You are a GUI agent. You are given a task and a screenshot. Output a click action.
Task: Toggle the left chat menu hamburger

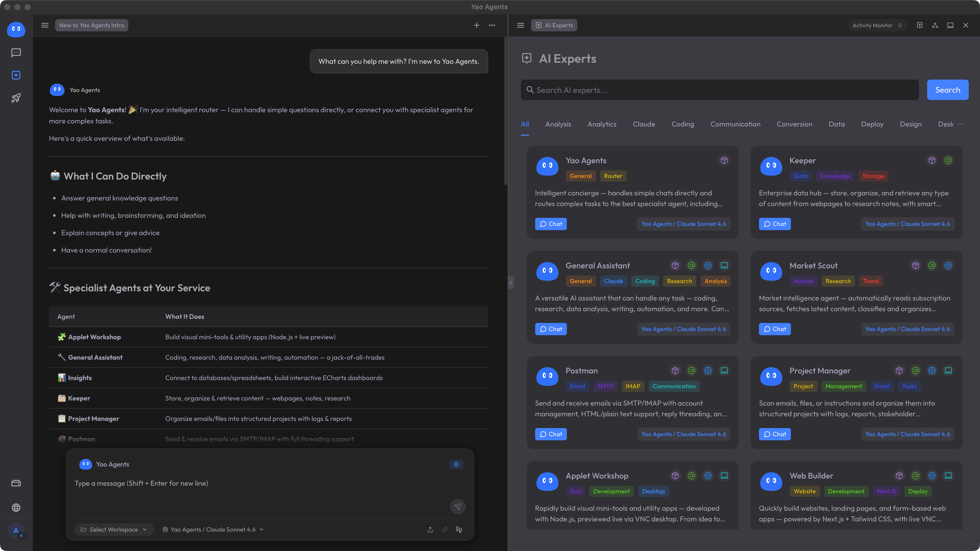point(45,25)
